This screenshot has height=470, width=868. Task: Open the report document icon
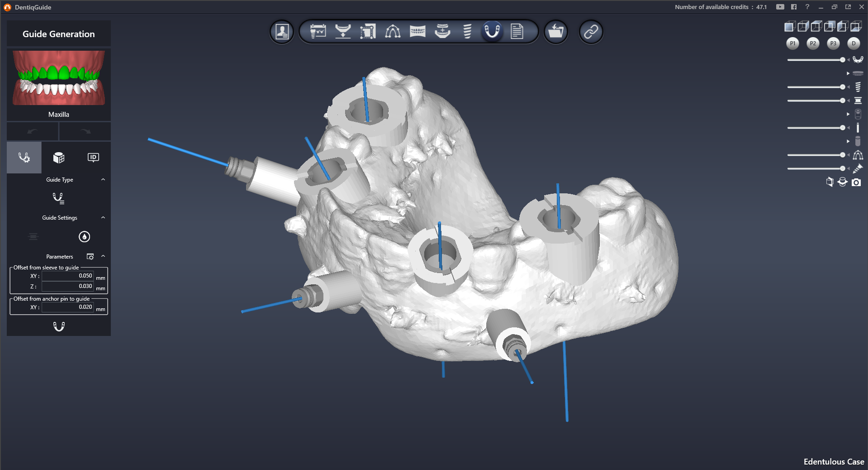point(517,32)
